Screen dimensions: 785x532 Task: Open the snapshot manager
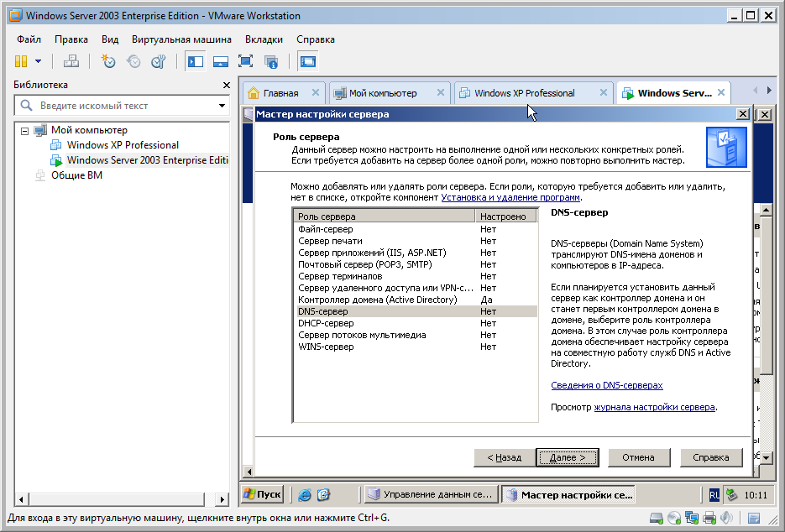pos(159,61)
